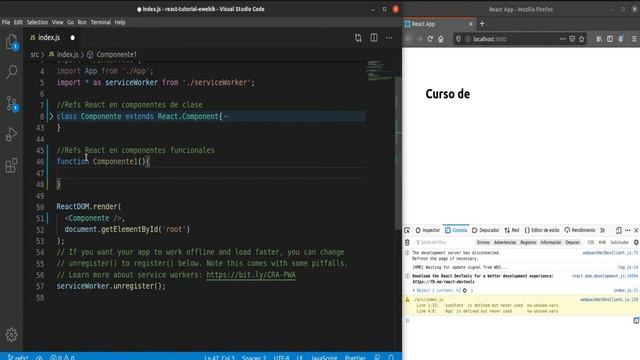The width and height of the screenshot is (640, 360).
Task: Switch to the Depurador devtools tab
Action: [485, 230]
